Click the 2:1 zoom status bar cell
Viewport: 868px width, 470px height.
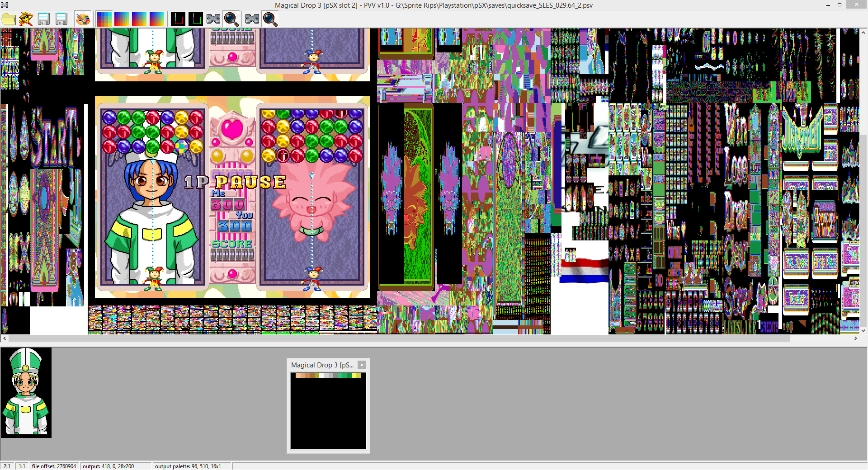[x=7, y=466]
